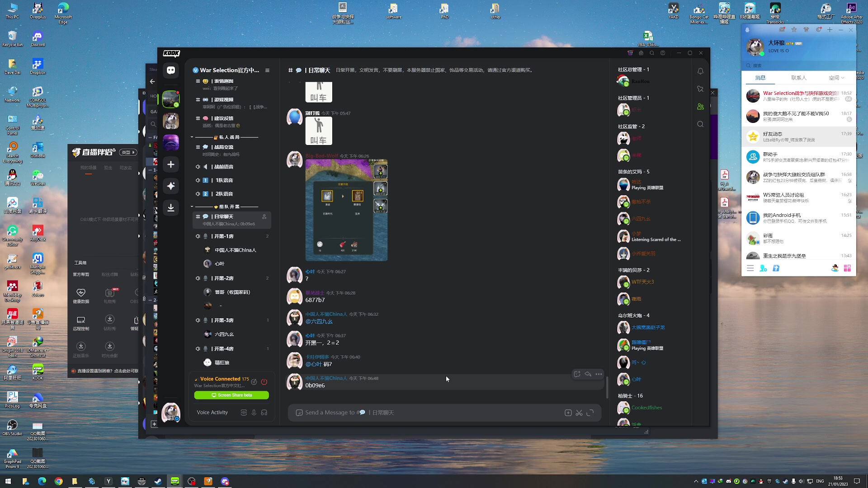Switch to QQ 联系人 tab

coord(798,78)
